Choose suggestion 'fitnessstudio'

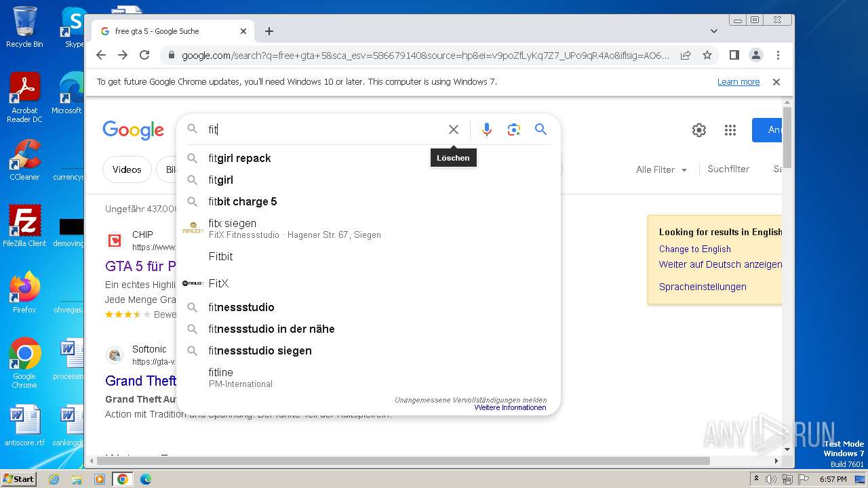click(x=368, y=307)
